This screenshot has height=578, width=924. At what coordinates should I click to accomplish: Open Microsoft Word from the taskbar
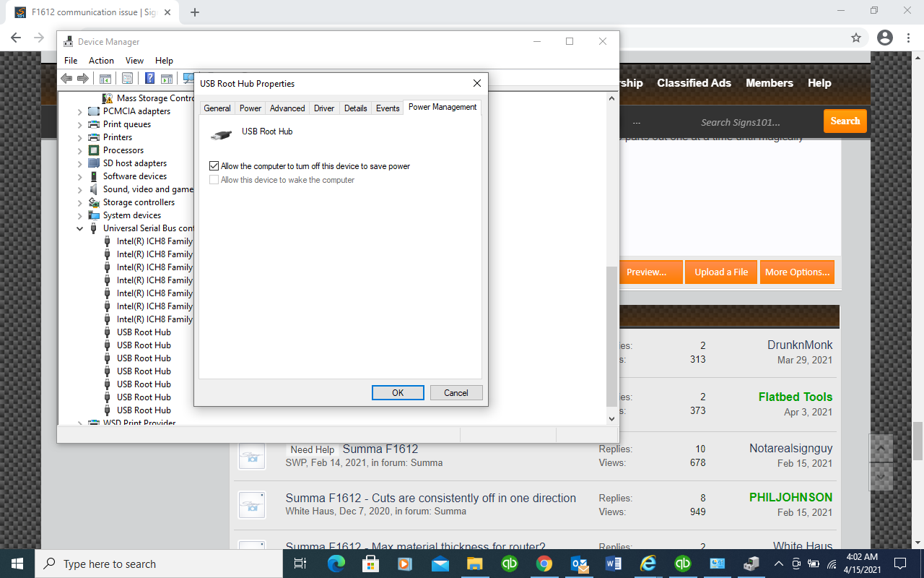point(613,564)
